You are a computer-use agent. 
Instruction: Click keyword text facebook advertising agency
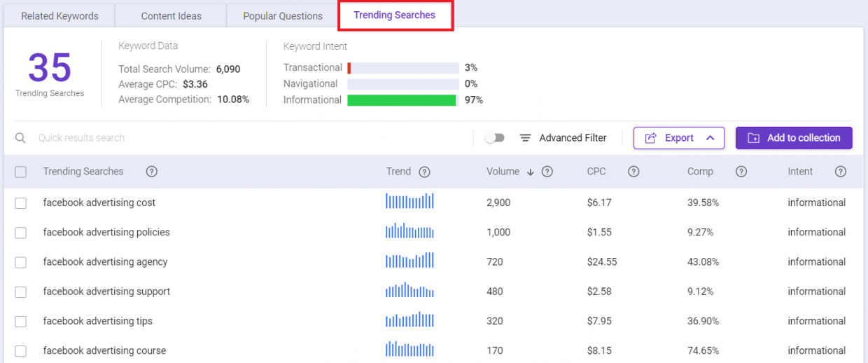(x=106, y=261)
